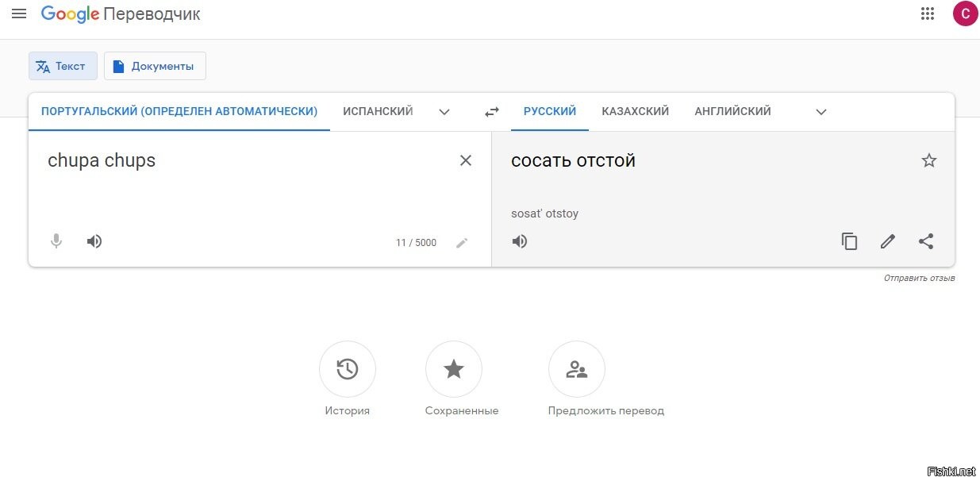Choose Казахский as target language
The height and width of the screenshot is (481, 980).
635,112
